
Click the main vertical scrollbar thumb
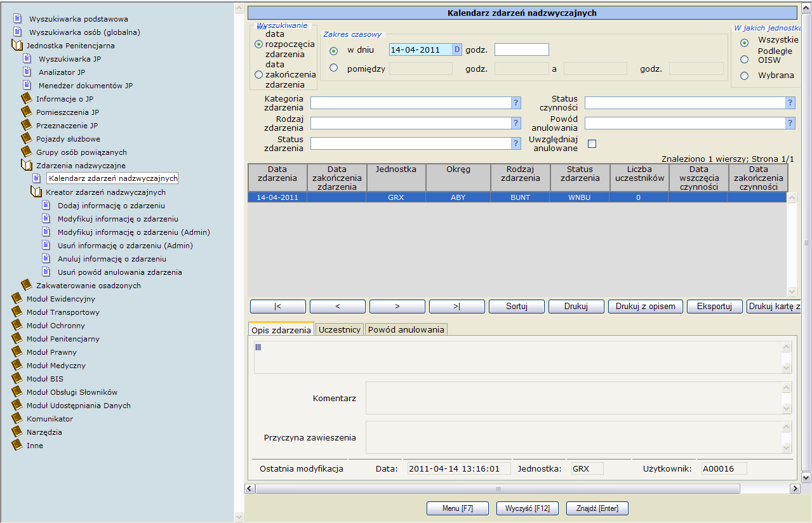[806, 242]
